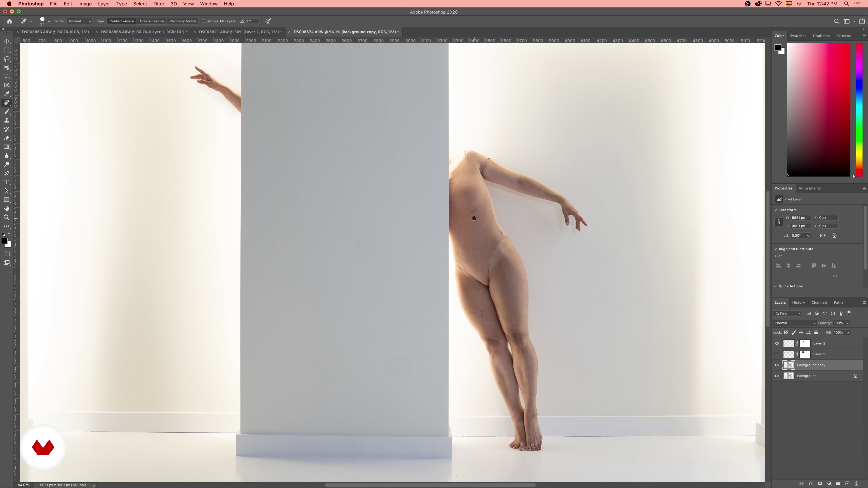
Task: Click the Create Texture button
Action: point(152,21)
